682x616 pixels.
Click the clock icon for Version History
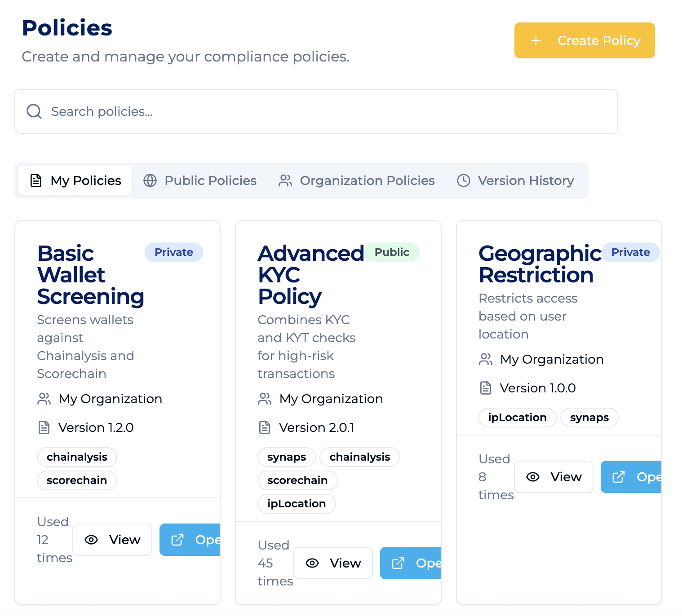click(464, 180)
